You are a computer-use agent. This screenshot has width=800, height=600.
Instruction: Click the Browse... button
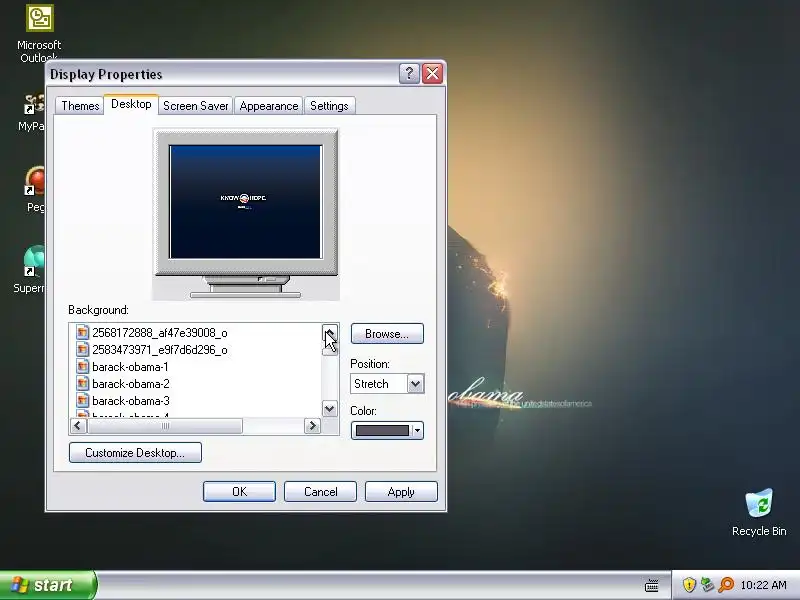[x=387, y=334]
